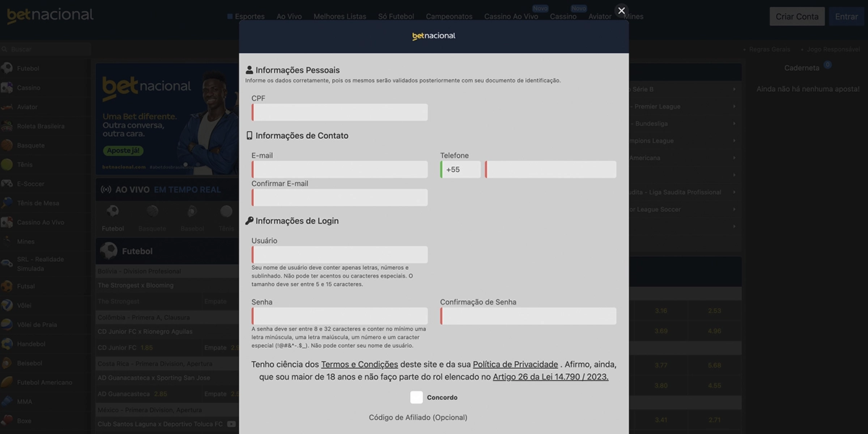Focus the E-mail input field
Image resolution: width=868 pixels, height=434 pixels.
(x=340, y=169)
